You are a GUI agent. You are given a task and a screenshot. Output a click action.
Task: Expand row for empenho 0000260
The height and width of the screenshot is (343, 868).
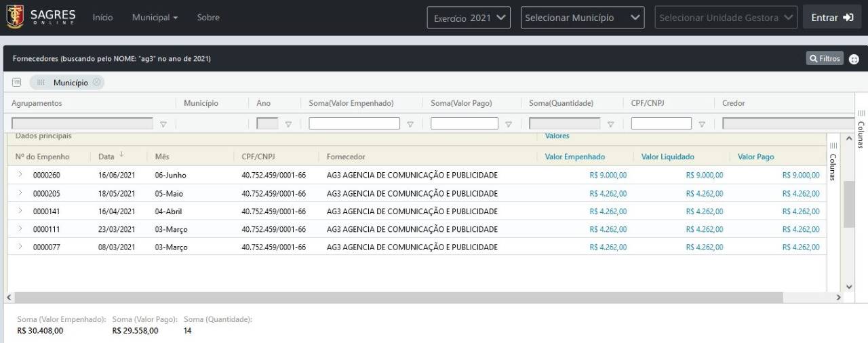pyautogui.click(x=20, y=175)
